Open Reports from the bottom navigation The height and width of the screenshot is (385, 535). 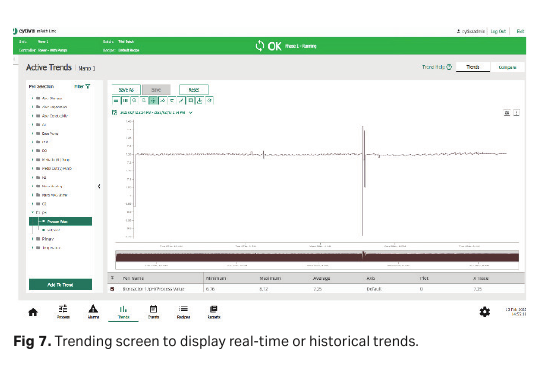point(214,312)
